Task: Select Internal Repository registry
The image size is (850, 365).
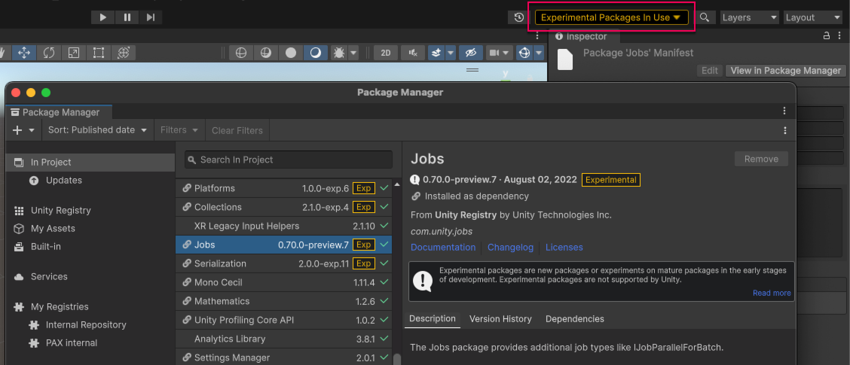Action: 90,325
